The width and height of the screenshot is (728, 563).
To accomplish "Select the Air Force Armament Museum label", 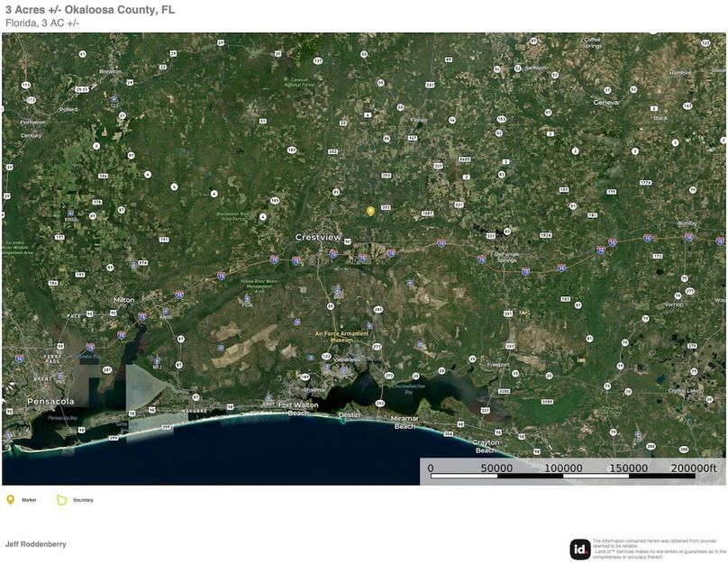I will click(x=342, y=333).
